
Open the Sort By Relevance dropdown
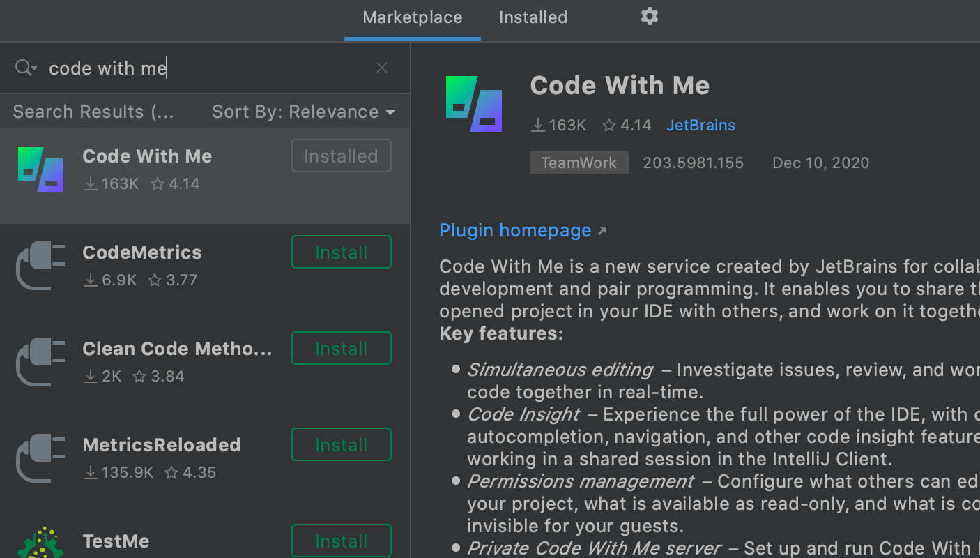(303, 112)
